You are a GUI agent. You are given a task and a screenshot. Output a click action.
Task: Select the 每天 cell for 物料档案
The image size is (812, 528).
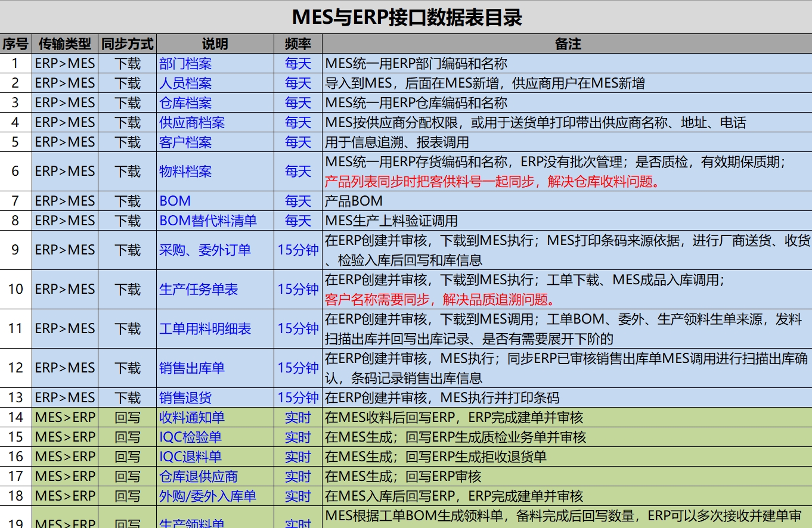tap(298, 172)
